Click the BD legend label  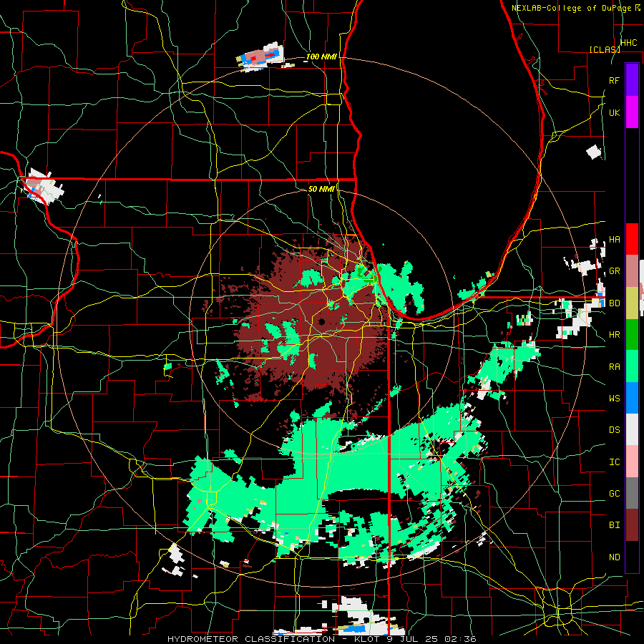[x=615, y=303]
